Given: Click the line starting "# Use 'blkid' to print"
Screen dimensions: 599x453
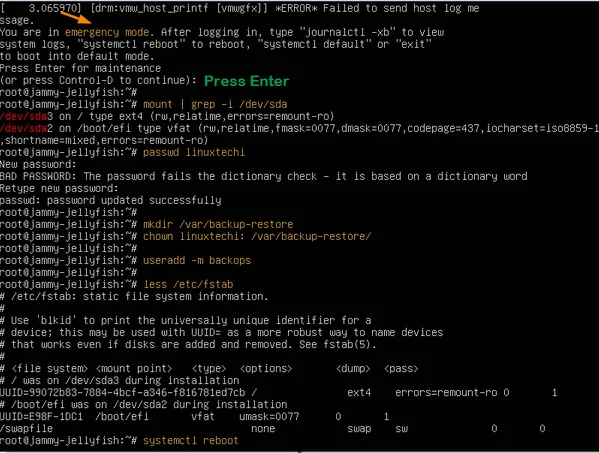Looking at the screenshot, I should pyautogui.click(x=186, y=320).
